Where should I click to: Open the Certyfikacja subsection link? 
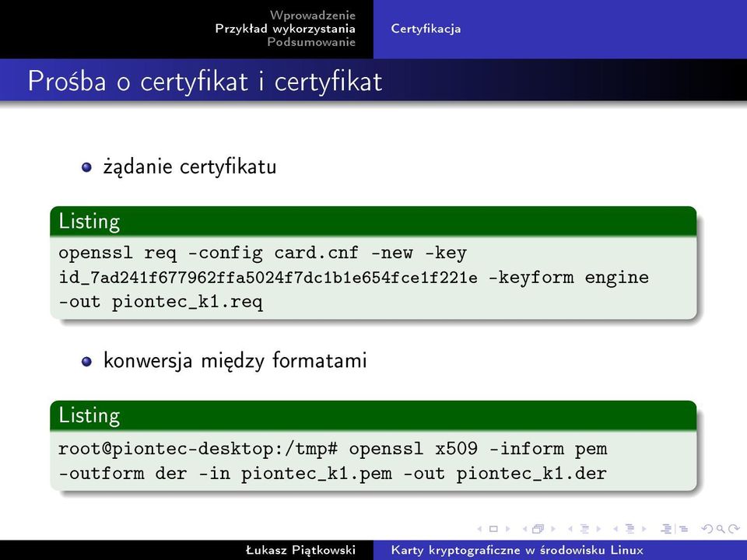pyautogui.click(x=426, y=29)
